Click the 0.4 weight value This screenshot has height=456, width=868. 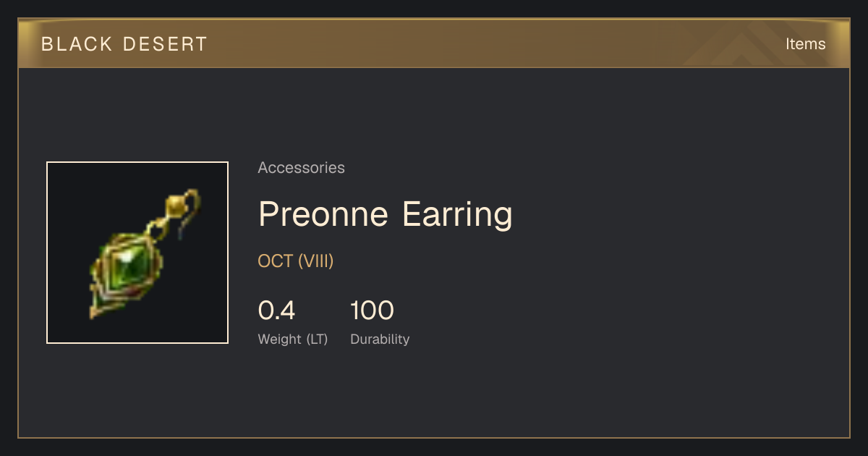click(x=276, y=311)
